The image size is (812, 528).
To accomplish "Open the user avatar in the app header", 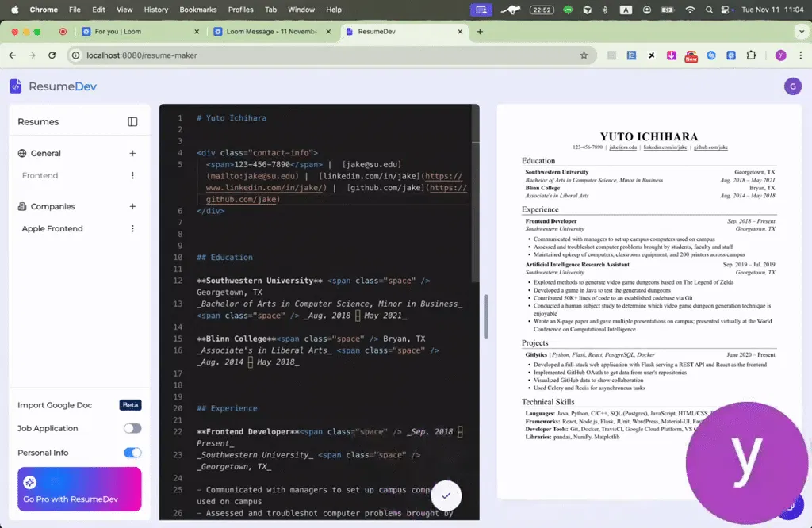I will [792, 86].
